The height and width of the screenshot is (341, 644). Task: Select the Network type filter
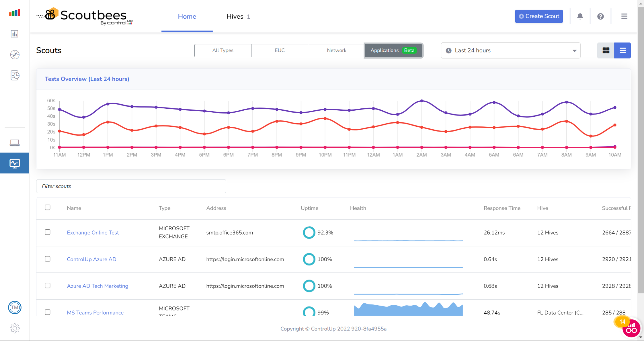(x=336, y=51)
